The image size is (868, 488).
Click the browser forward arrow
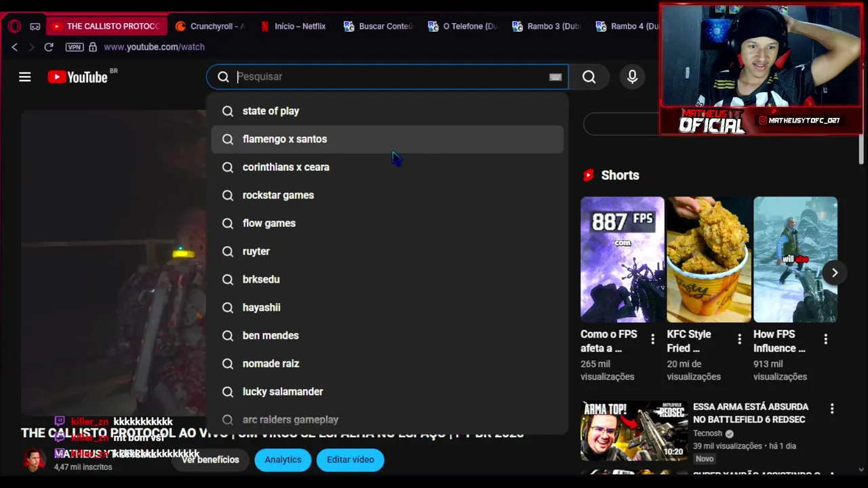pos(31,47)
